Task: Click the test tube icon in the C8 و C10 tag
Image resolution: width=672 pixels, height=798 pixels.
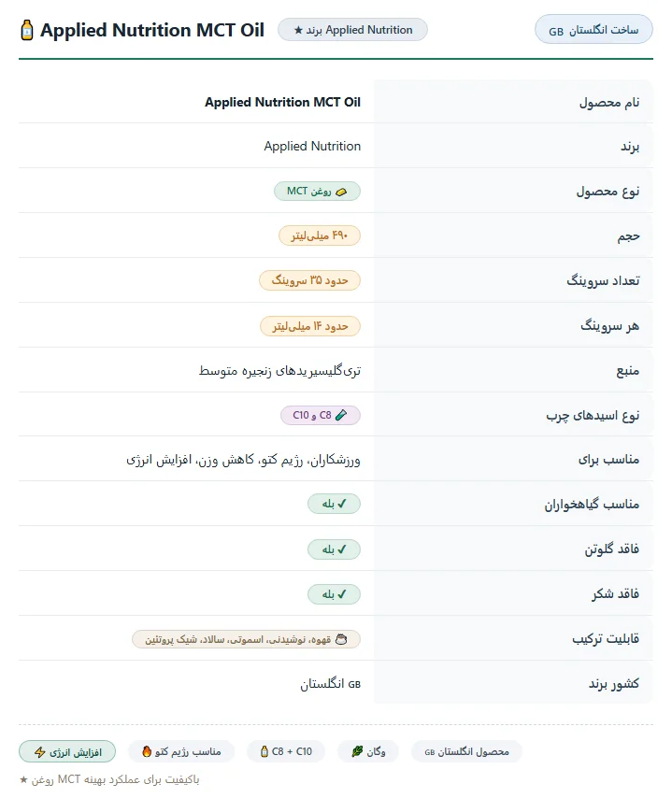Action: pyautogui.click(x=341, y=415)
